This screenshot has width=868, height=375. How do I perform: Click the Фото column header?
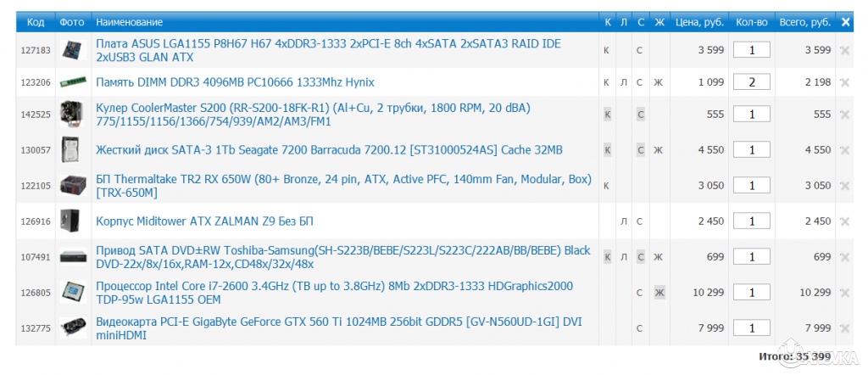73,22
